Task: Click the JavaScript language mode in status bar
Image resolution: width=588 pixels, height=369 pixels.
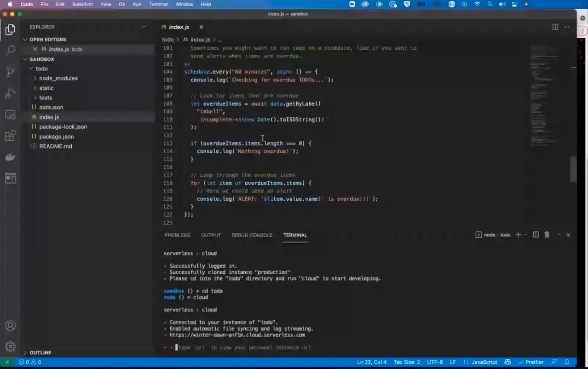Action: tap(484, 362)
